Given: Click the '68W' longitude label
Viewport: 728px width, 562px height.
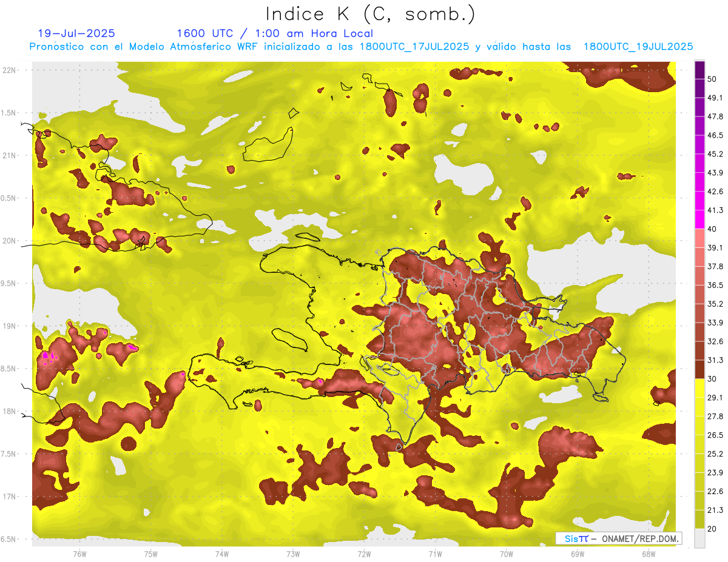Looking at the screenshot, I should point(649,554).
